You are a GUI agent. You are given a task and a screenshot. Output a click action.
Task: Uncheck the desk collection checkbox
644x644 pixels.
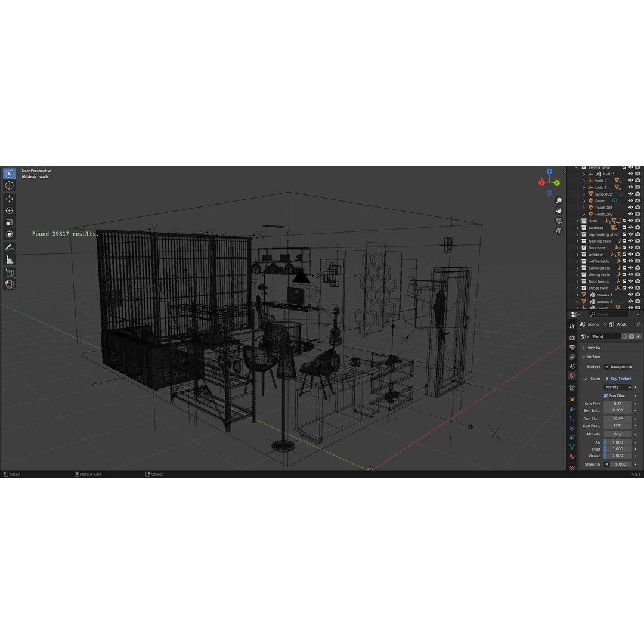[624, 221]
